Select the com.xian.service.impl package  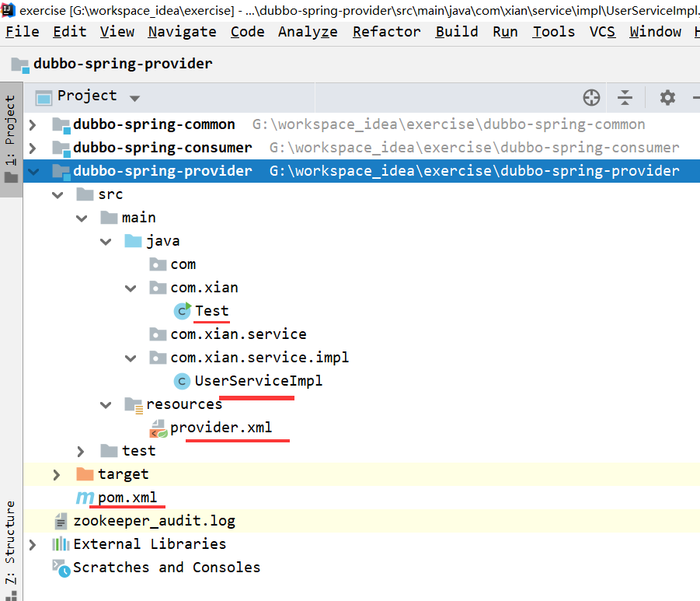[361, 357]
